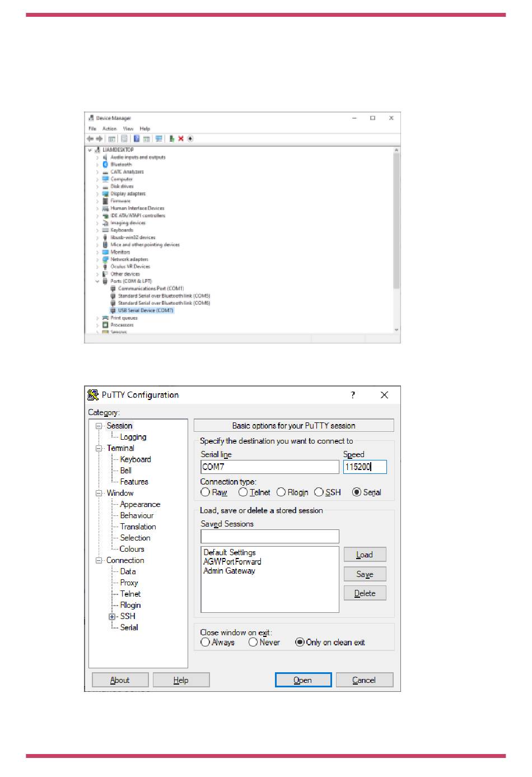The height and width of the screenshot is (777, 532).
Task: Expand the SSH node in PuTTY tree
Action: pos(112,617)
